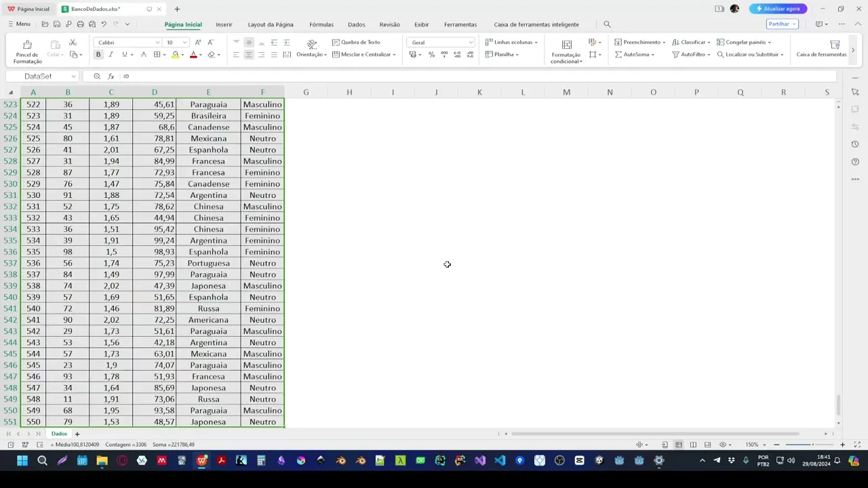Open Windows Start button on taskbar
Image resolution: width=868 pixels, height=488 pixels.
22,461
